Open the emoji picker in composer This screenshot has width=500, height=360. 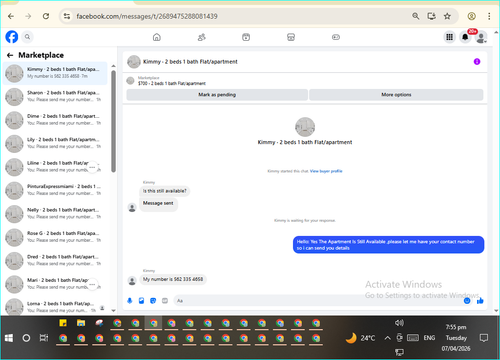[467, 301]
